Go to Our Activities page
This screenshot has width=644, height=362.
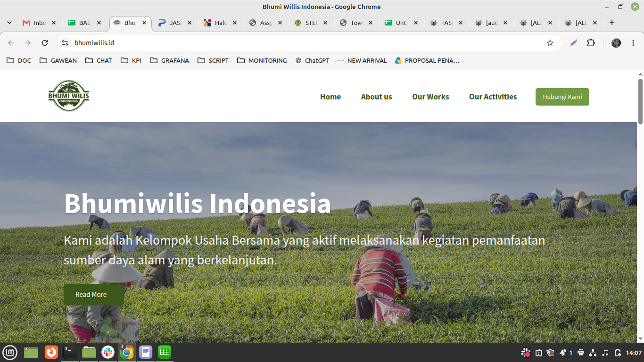(493, 97)
